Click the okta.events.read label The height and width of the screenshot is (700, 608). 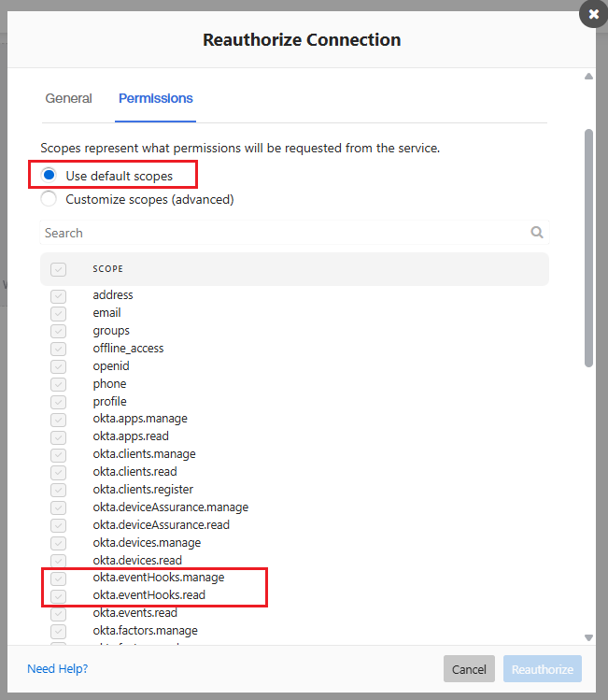134,612
